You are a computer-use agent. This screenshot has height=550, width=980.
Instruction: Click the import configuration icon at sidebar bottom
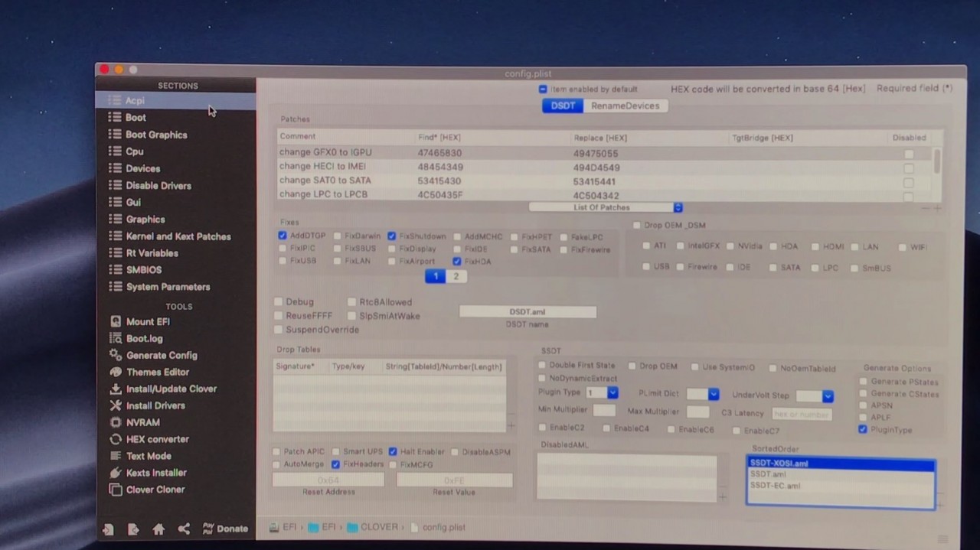click(108, 529)
